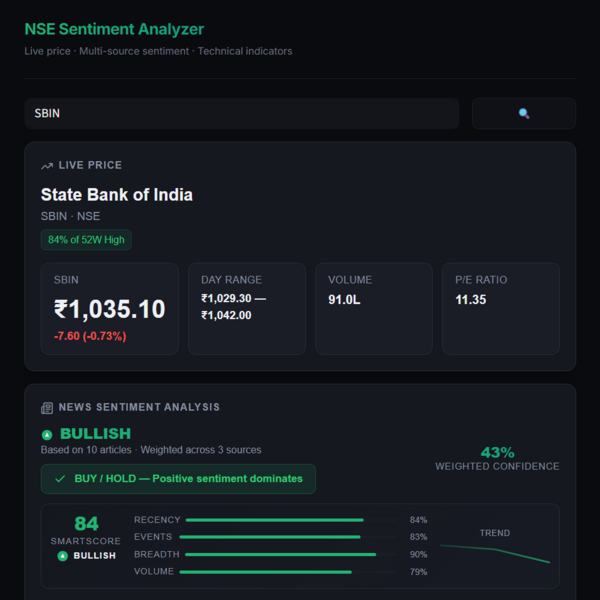Click the State Bank of India heading
This screenshot has height=600, width=600.
pos(117,195)
